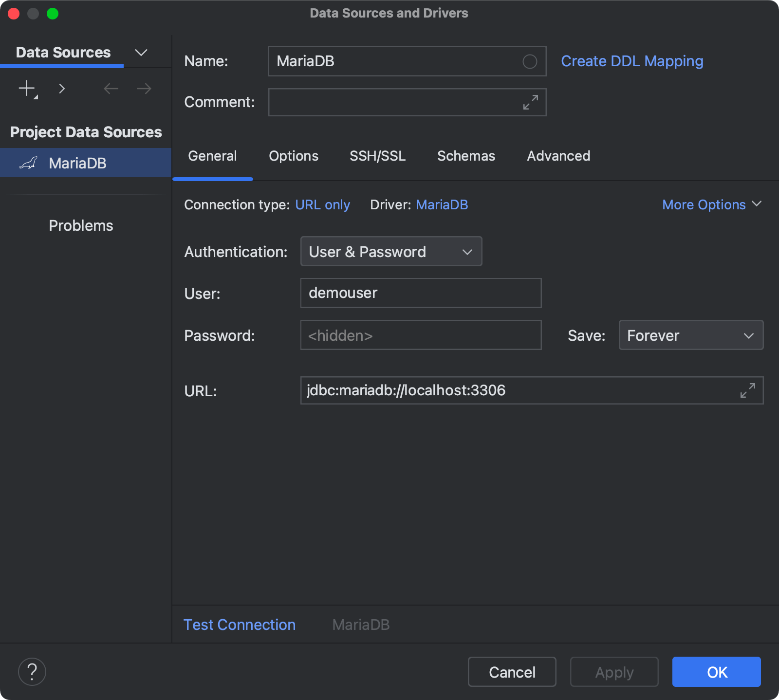Change connection type from URL only

tap(322, 204)
